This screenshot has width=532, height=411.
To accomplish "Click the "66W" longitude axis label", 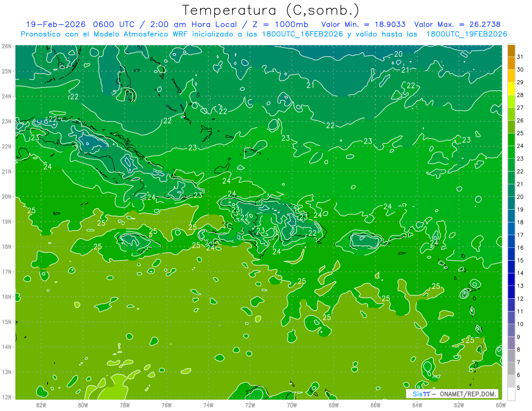I will 376,405.
